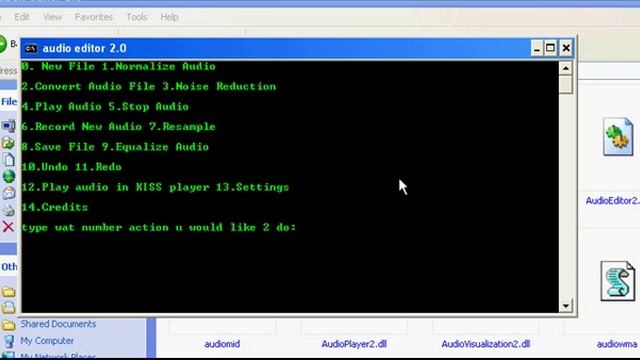This screenshot has height=360, width=640.
Task: Click the AudioEditor2 file name
Action: (x=612, y=200)
